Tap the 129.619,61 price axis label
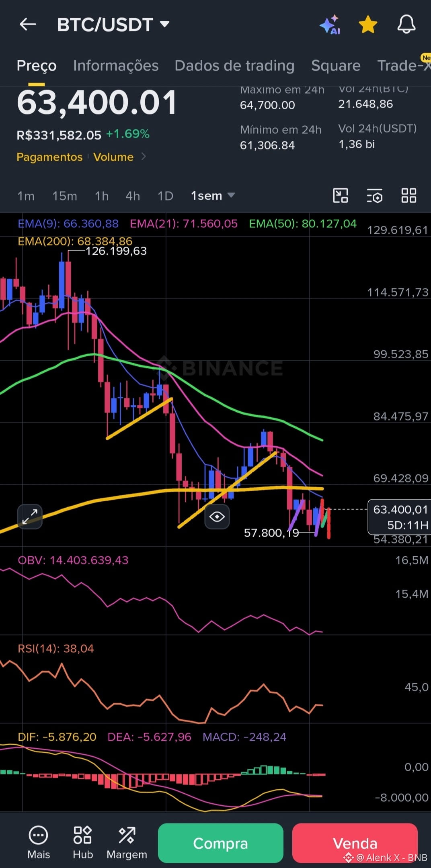The height and width of the screenshot is (868, 431). [x=398, y=230]
